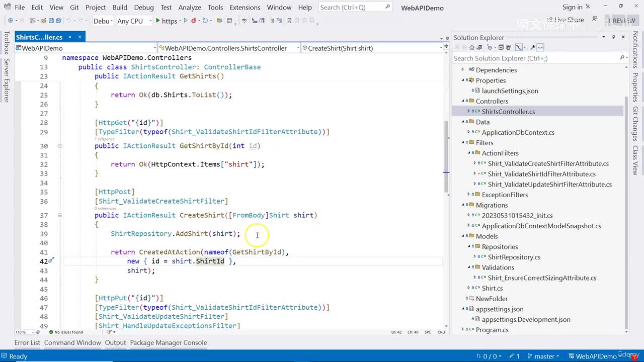Open the Extensions menu
This screenshot has height=362, width=644.
(x=245, y=7)
